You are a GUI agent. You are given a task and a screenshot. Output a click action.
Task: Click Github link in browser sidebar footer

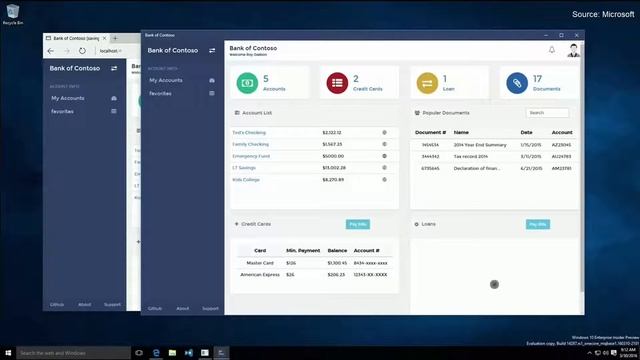pyautogui.click(x=57, y=304)
